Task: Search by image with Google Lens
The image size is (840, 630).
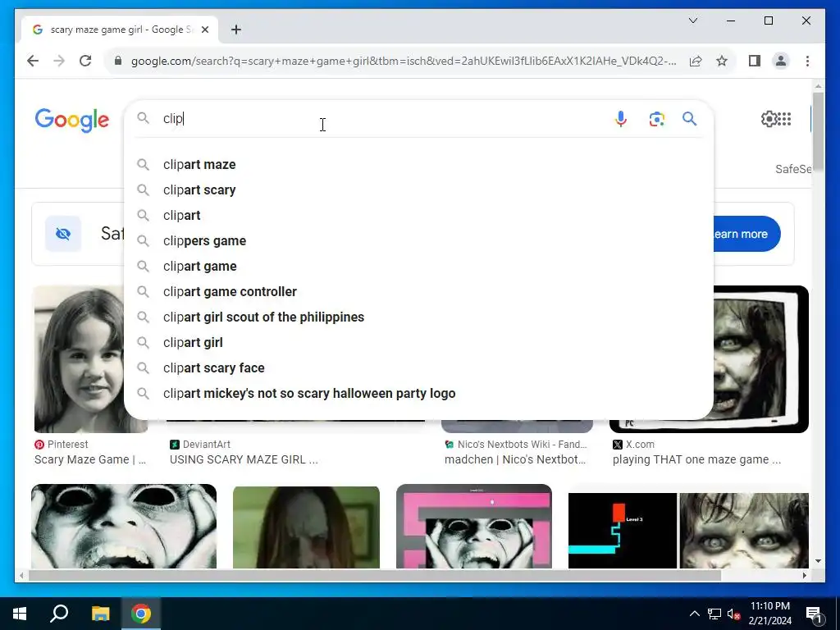Action: click(x=657, y=118)
